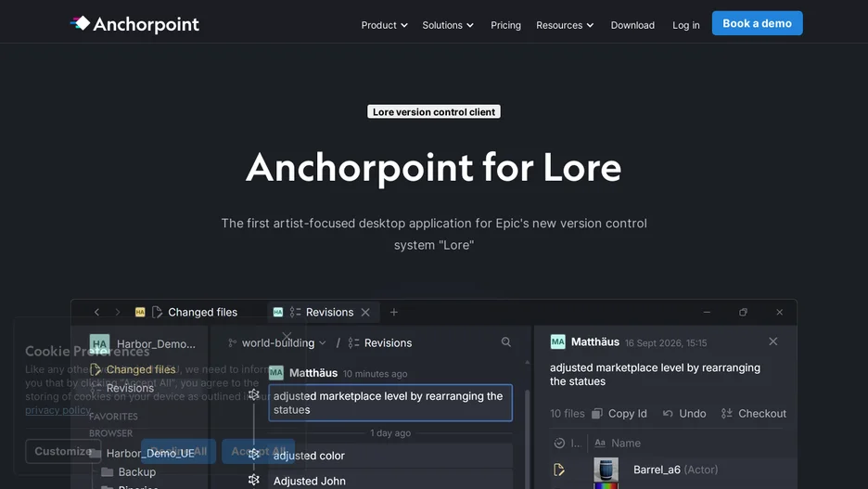Click the Customize cookie button
Viewport: 868px width, 489px height.
63,451
